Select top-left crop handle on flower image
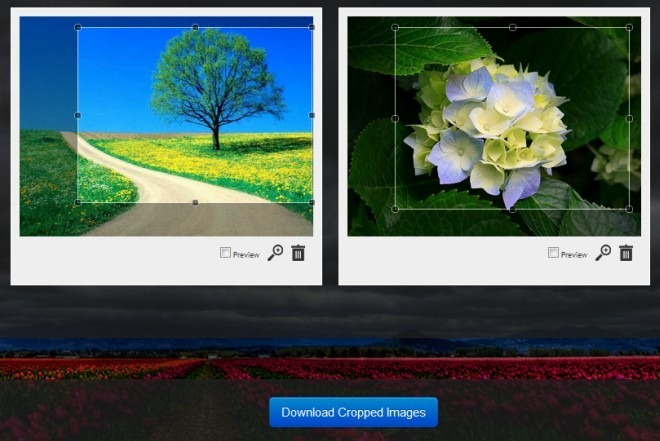This screenshot has height=441, width=660. pos(395,27)
